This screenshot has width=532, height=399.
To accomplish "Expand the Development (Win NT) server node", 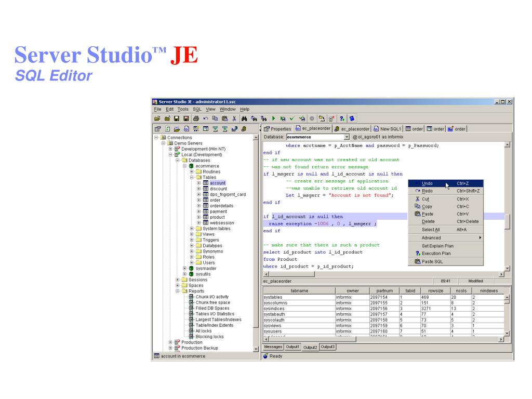I will coord(170,149).
